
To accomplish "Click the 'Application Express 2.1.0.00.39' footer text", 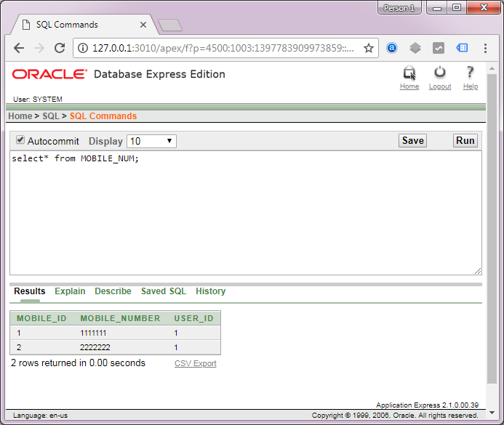I will pos(427,405).
